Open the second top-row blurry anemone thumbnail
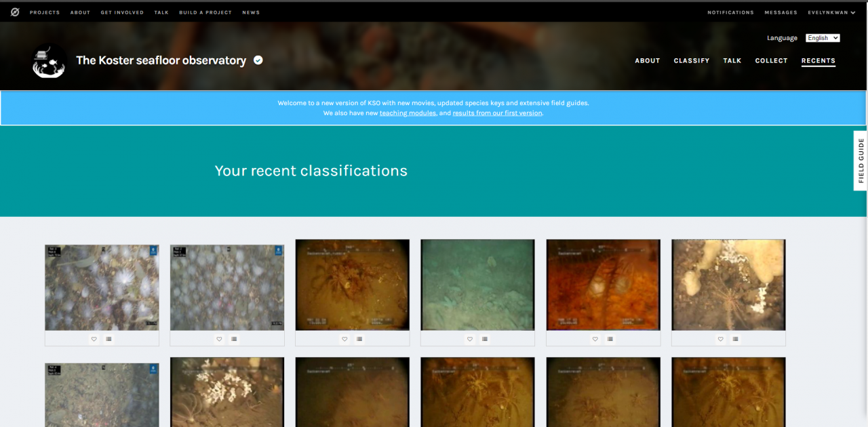The image size is (868, 427). [x=227, y=287]
